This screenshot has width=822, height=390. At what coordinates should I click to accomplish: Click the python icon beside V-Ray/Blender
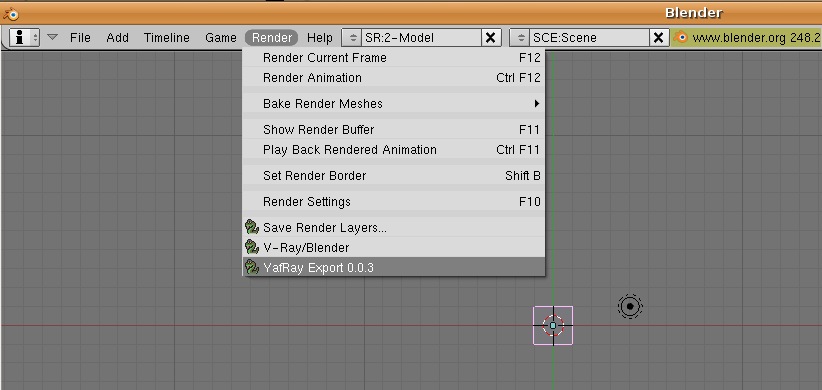(253, 247)
